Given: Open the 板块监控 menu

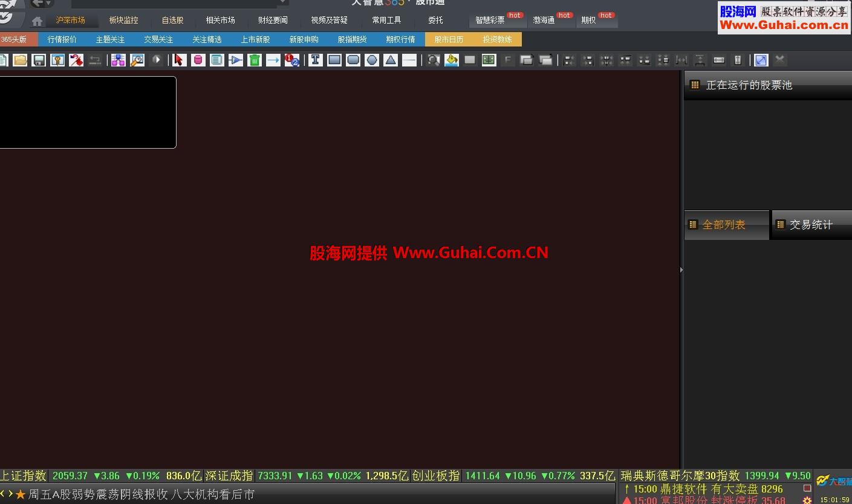Looking at the screenshot, I should coord(124,20).
